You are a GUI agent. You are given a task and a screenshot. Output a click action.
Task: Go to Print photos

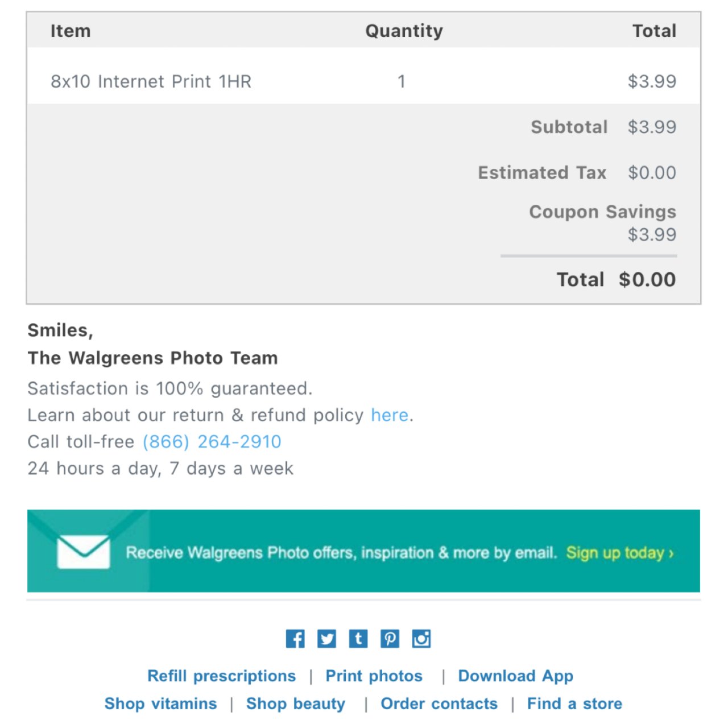tap(374, 676)
